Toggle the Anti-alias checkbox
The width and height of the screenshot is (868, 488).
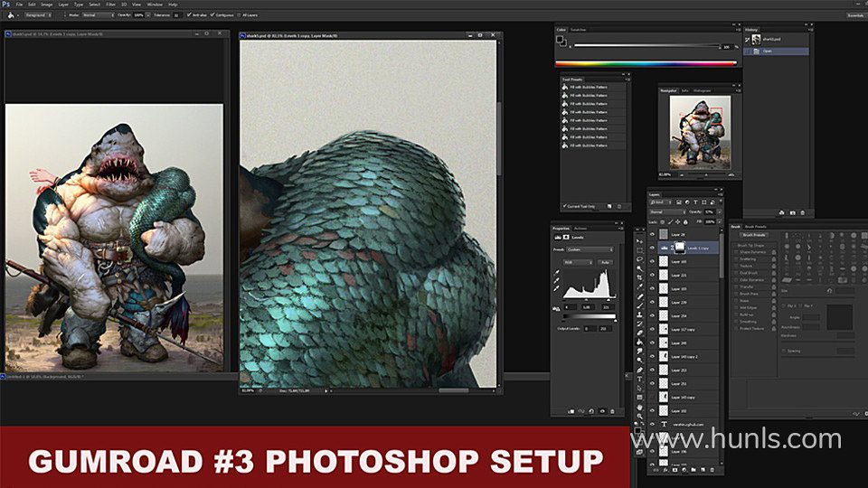[x=189, y=15]
